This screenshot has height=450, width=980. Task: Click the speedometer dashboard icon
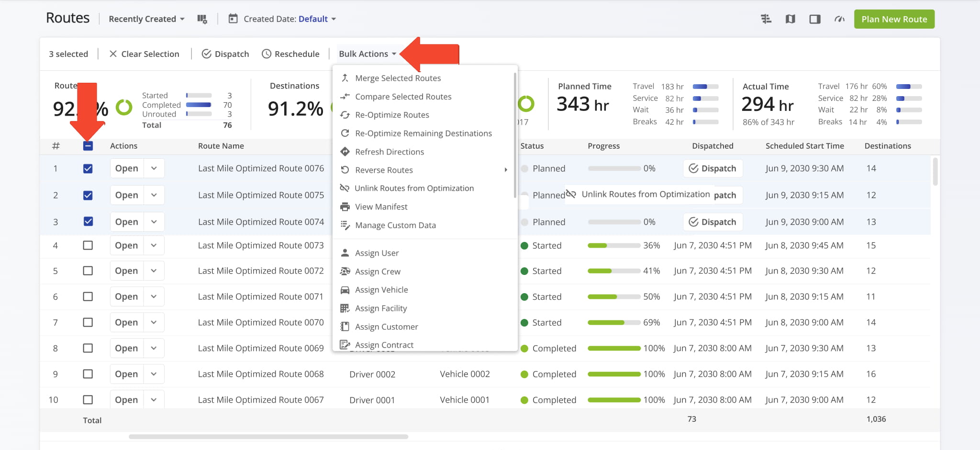839,19
